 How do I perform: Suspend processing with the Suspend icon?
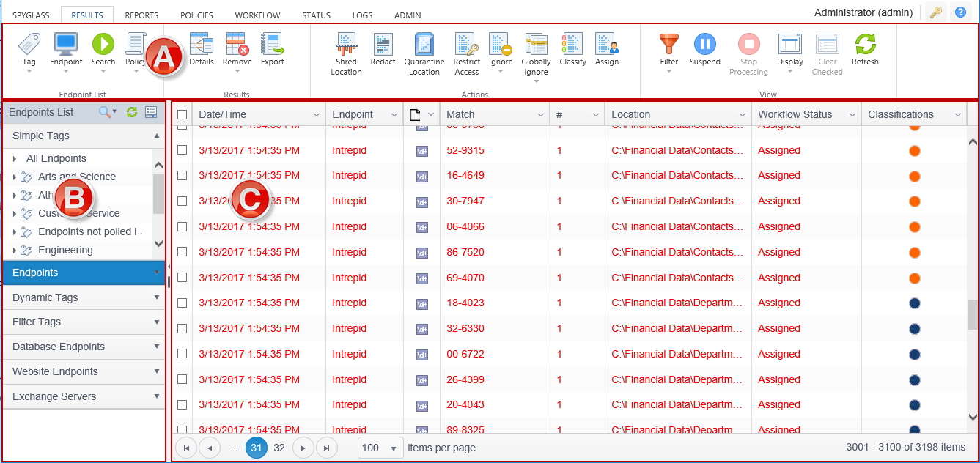pos(704,45)
